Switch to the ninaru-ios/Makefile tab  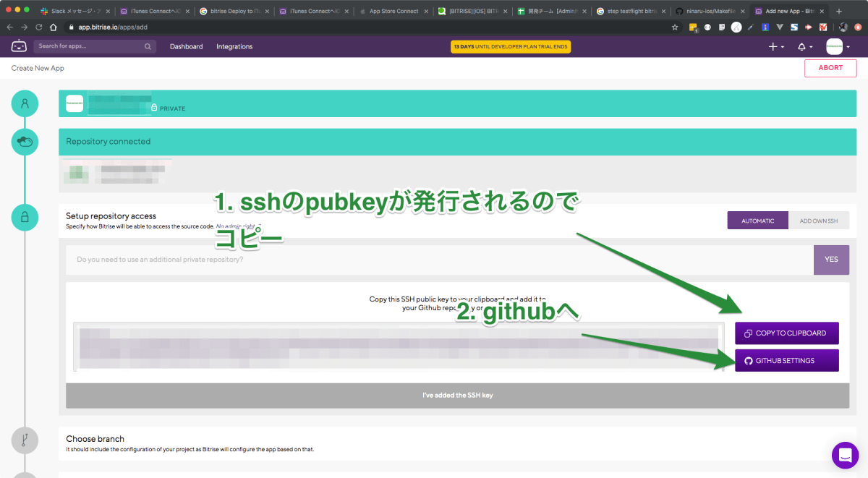pos(710,12)
